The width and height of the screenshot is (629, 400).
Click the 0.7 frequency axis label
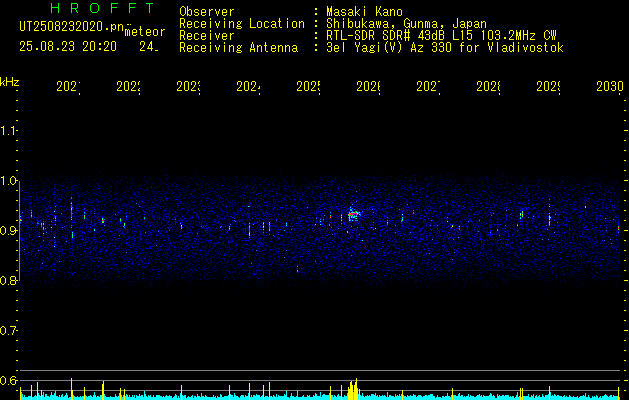click(x=9, y=331)
